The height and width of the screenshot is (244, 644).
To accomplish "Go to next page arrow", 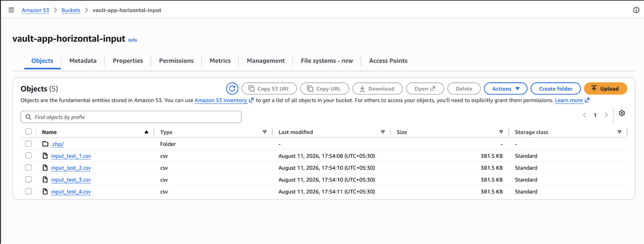I will coord(606,115).
